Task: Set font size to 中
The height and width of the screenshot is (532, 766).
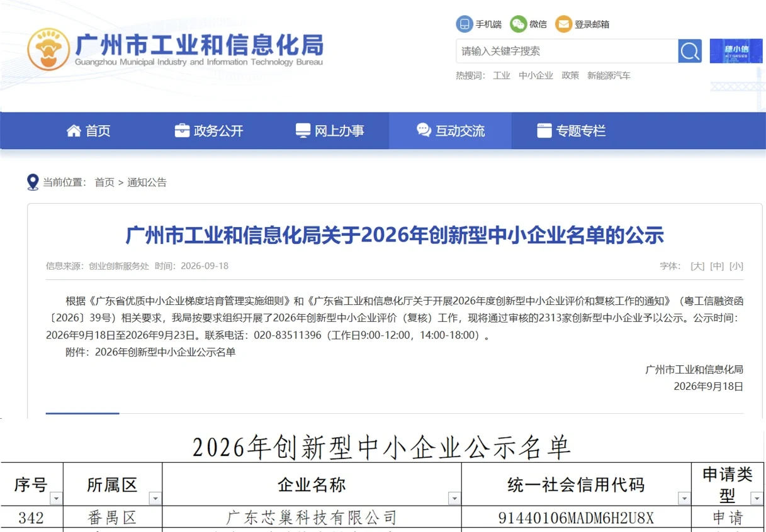Action: point(717,266)
